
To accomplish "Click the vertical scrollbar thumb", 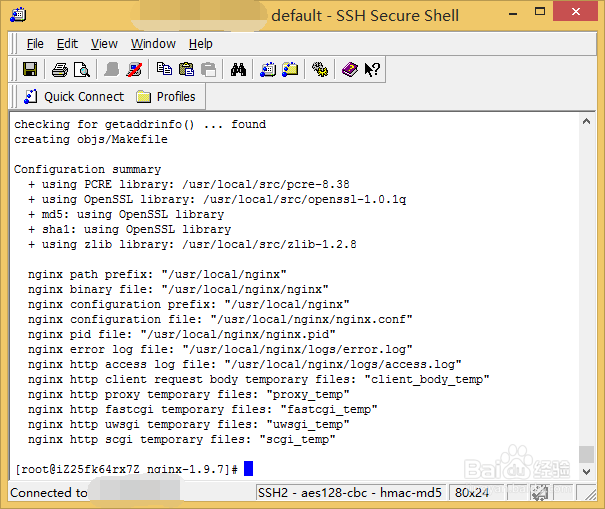I will click(586, 454).
